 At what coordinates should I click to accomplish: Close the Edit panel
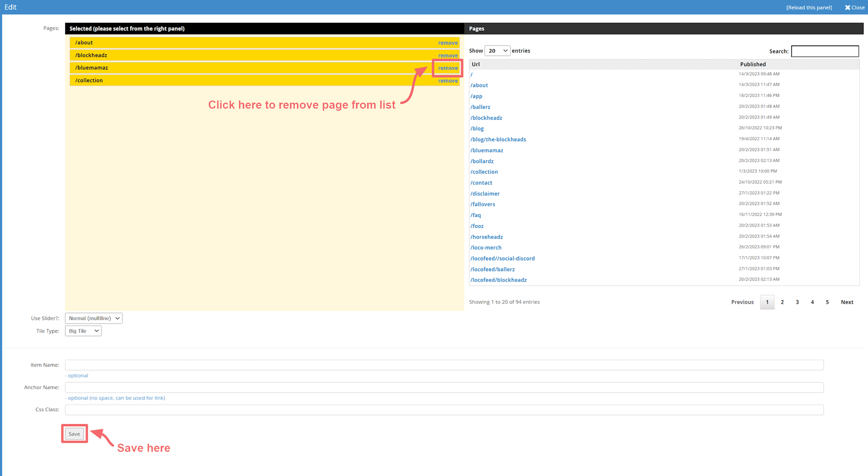[854, 7]
